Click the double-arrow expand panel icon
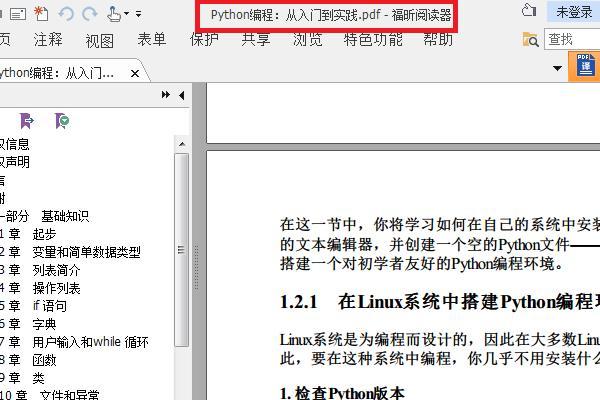 [x=166, y=95]
